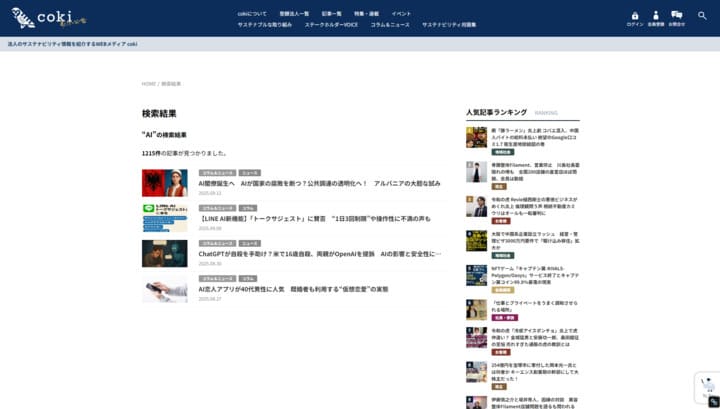The height and width of the screenshot is (409, 720).
Task: Click the member registration (会員登録) icon
Action: [656, 17]
